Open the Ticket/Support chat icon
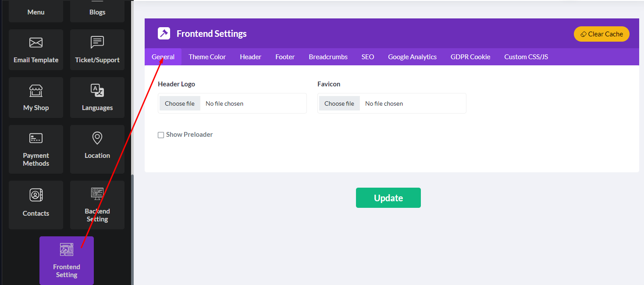 coord(97,43)
